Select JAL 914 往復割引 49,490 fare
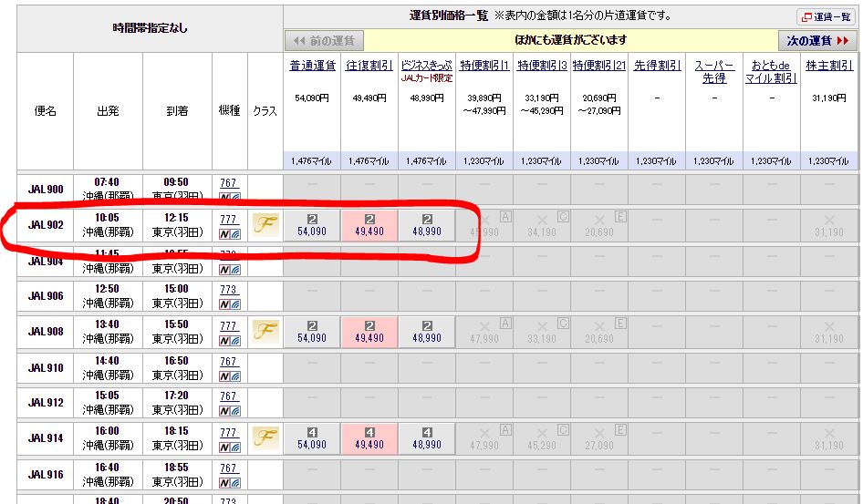This screenshot has width=863, height=504. 369,438
